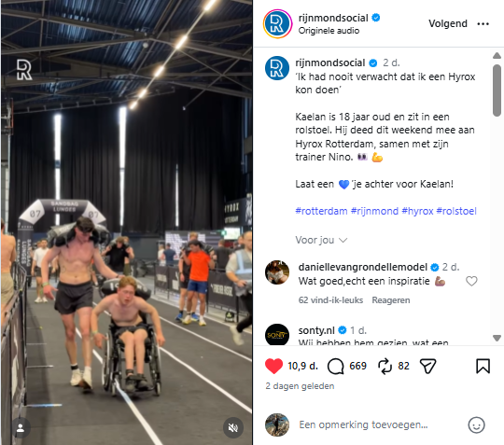Open the #hyrox hashtag link
Viewport: 504px width, 445px height.
point(417,211)
